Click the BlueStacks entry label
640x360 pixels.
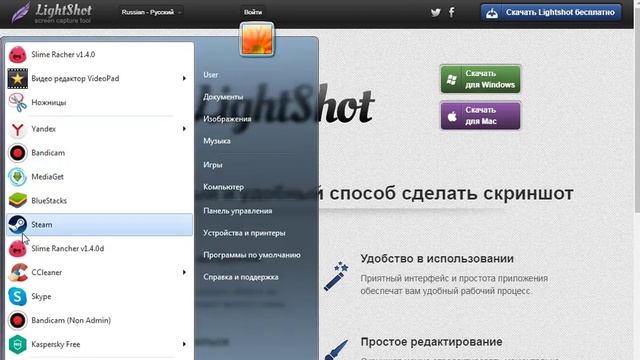point(49,201)
